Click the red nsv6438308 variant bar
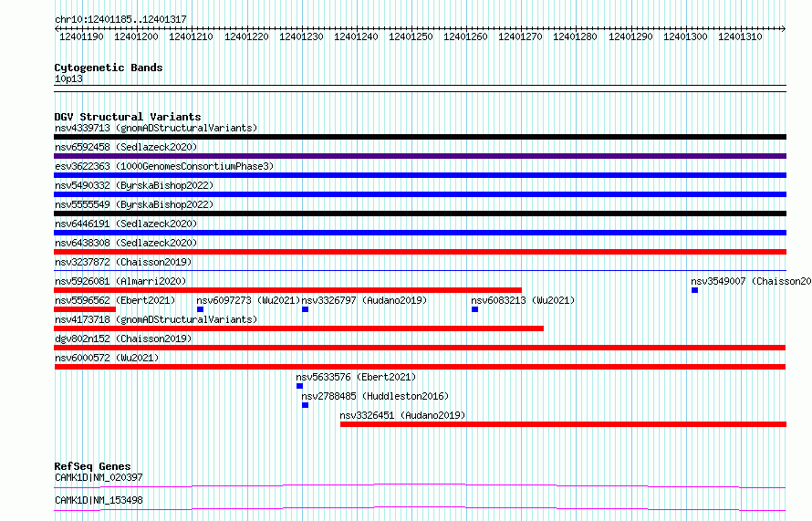 [420, 252]
